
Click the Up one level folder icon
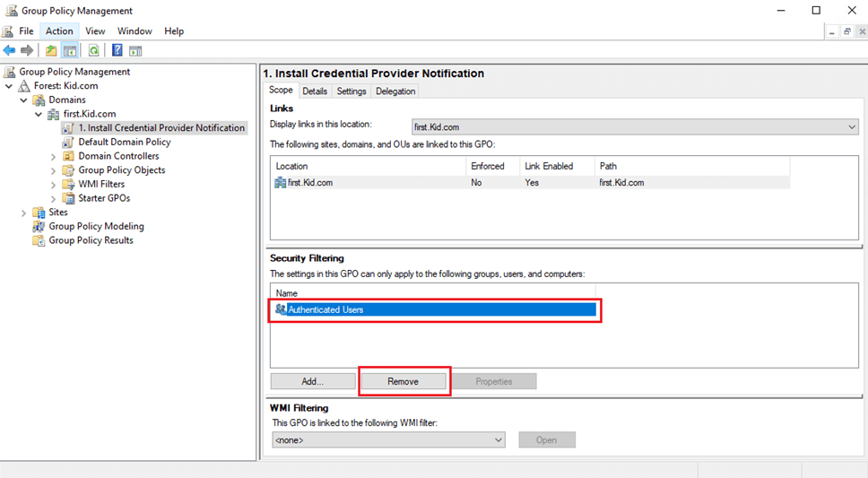tap(51, 50)
